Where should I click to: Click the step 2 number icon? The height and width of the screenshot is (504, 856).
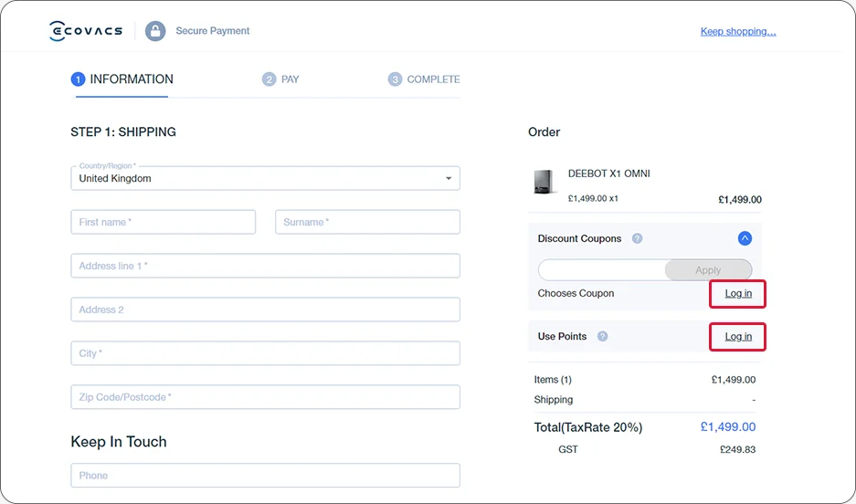click(x=269, y=79)
